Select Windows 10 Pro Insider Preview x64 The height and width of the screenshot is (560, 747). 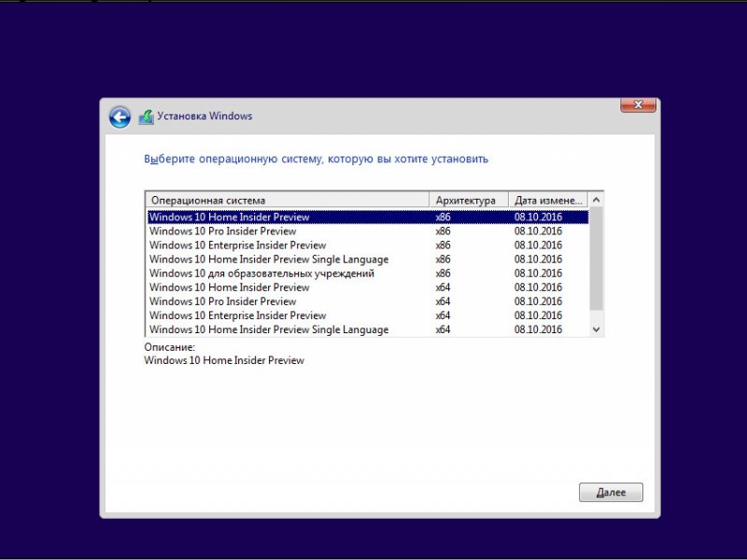[x=368, y=301]
